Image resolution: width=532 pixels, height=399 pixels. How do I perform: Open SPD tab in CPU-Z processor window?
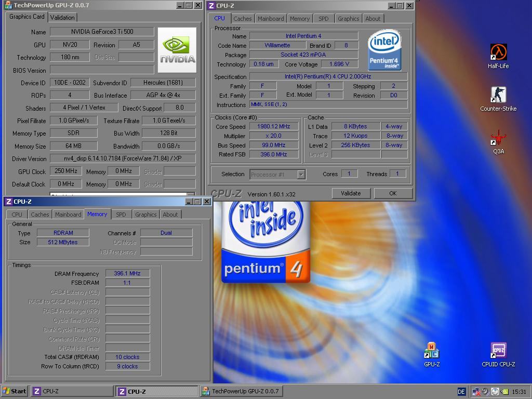coord(323,19)
